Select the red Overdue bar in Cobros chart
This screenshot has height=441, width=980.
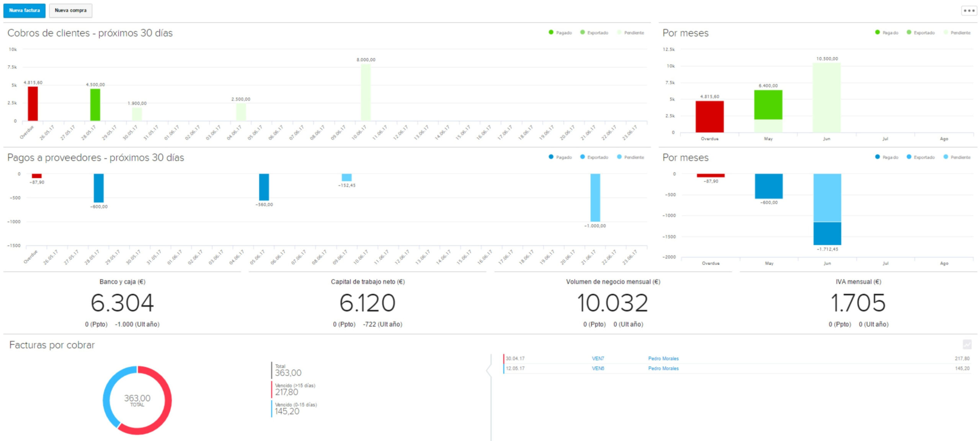33,103
